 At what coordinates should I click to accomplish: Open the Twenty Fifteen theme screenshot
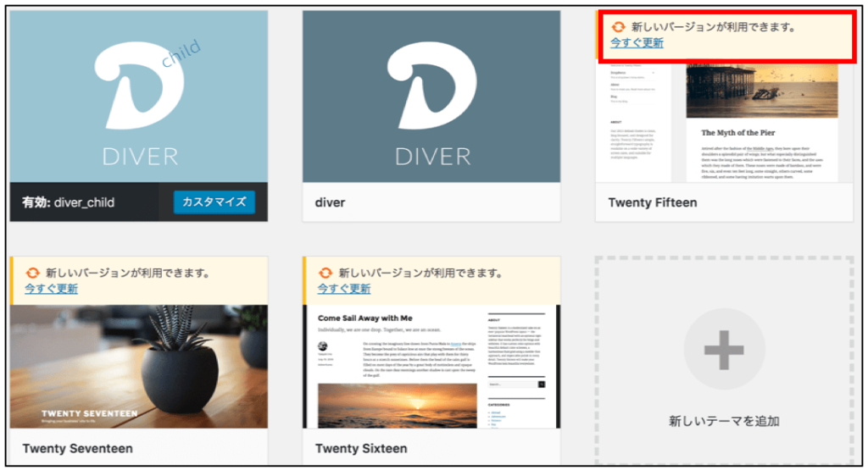click(724, 122)
